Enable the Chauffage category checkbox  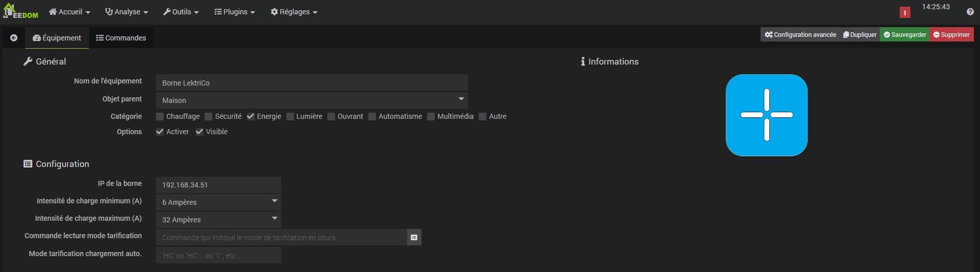[160, 116]
